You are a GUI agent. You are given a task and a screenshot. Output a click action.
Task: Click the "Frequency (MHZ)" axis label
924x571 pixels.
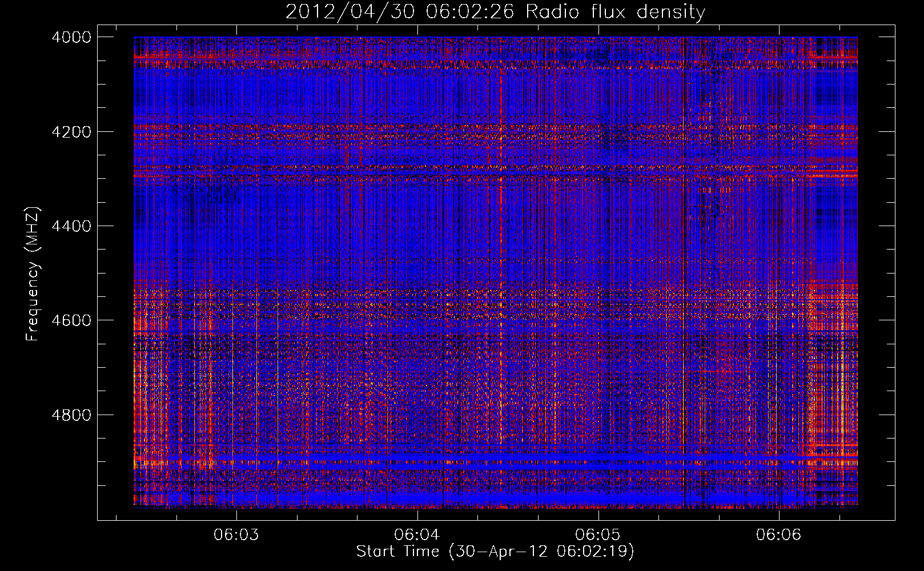[33, 274]
